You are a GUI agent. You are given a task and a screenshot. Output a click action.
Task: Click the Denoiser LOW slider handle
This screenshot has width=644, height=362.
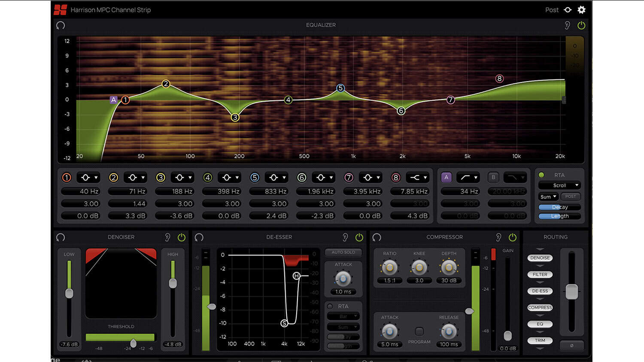coord(69,293)
